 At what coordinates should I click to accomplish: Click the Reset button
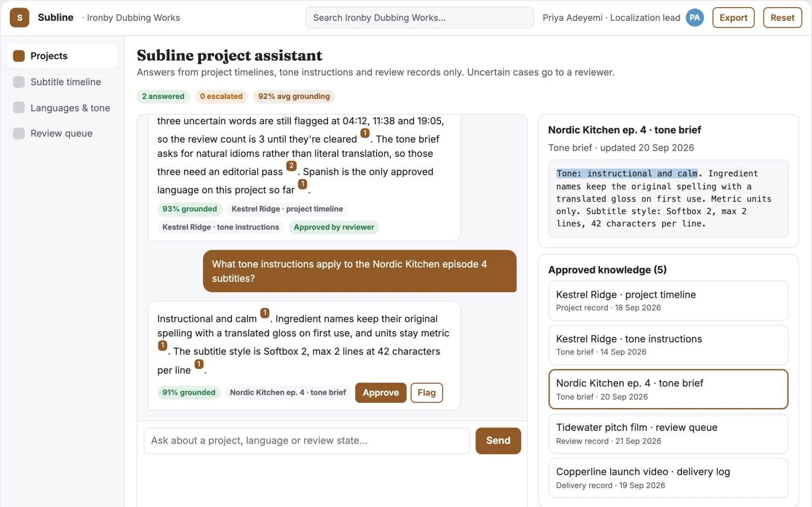(782, 18)
